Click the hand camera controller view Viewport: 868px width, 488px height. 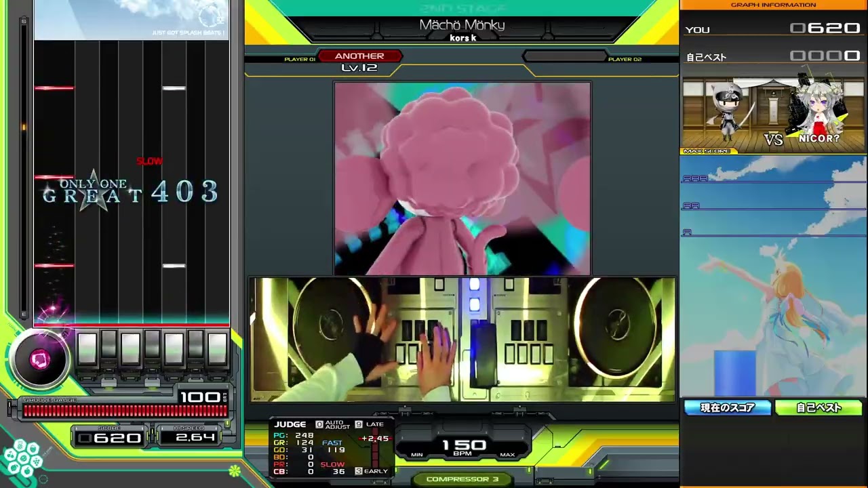462,339
